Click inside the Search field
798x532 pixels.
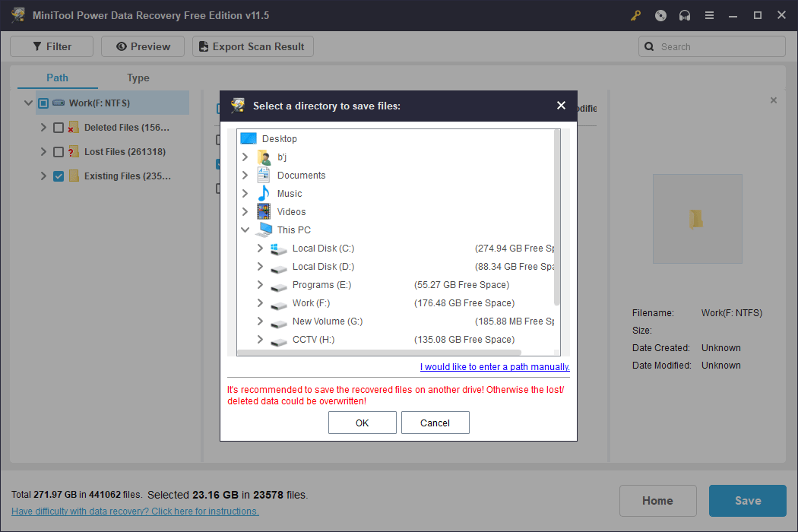[x=714, y=46]
